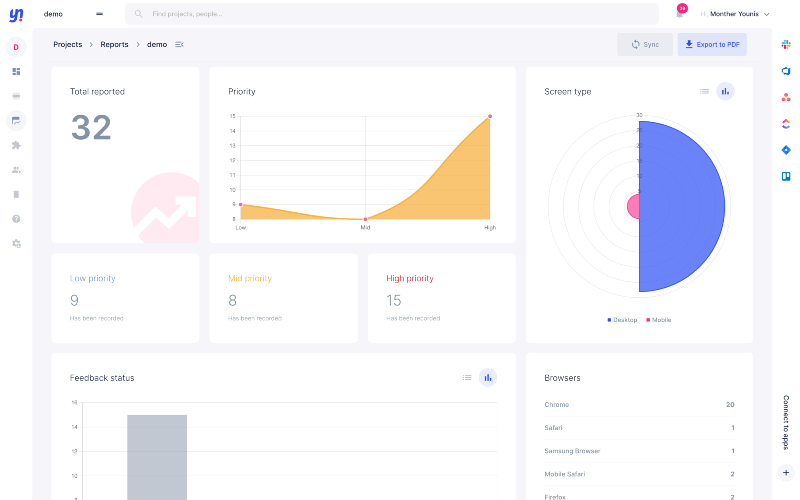Switch Screen type to chart view
The width and height of the screenshot is (800, 500).
click(x=725, y=91)
